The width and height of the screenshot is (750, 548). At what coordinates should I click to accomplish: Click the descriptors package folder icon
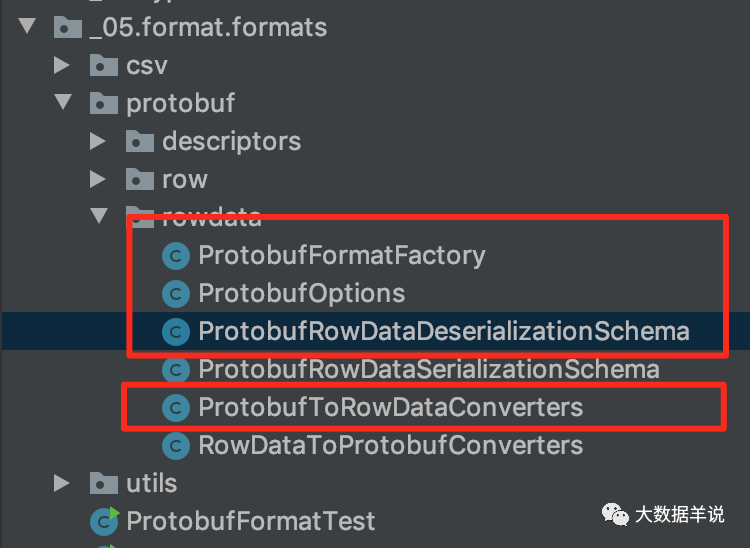[140, 141]
